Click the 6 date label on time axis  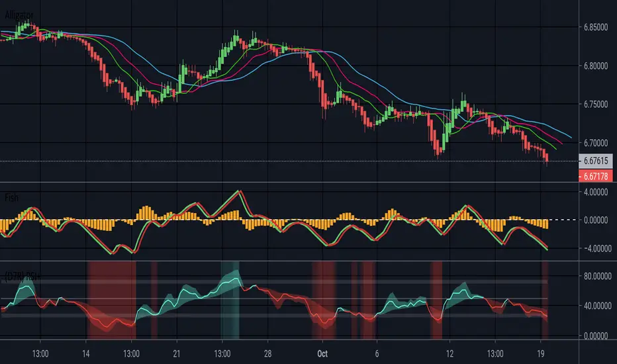click(377, 354)
